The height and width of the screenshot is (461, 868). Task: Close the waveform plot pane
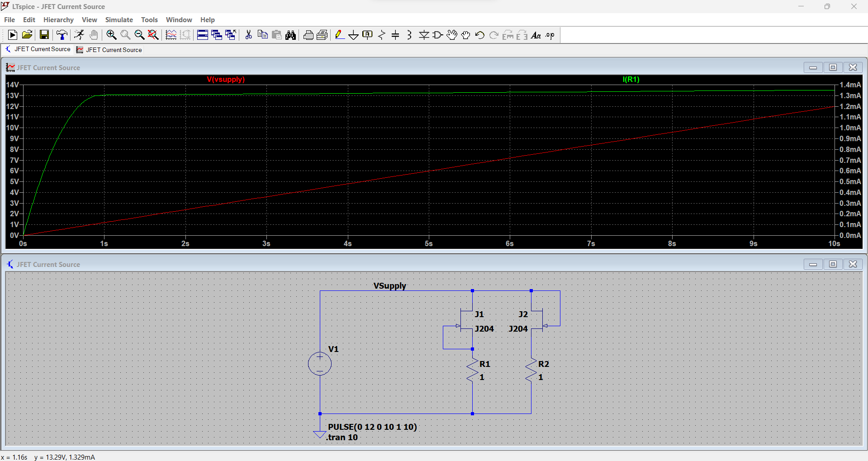pos(853,67)
